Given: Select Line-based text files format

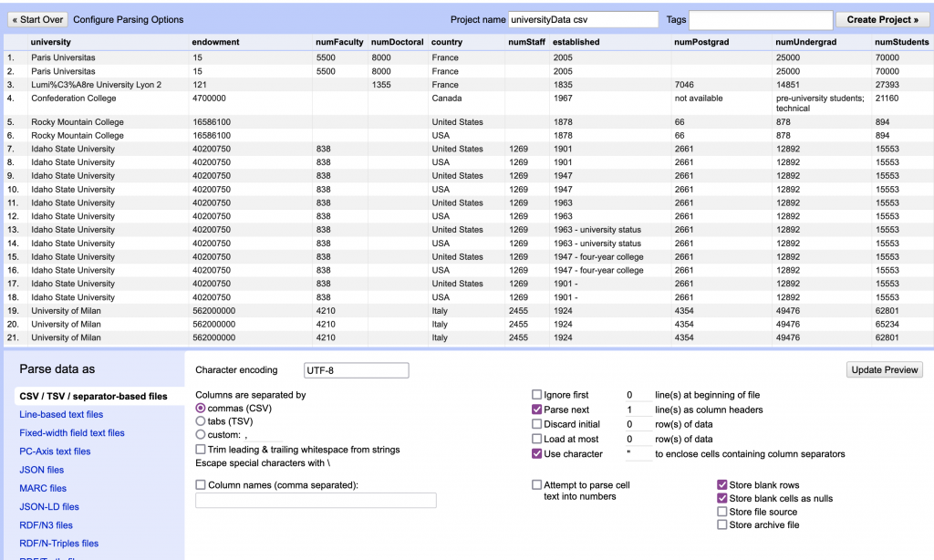Looking at the screenshot, I should click(61, 415).
